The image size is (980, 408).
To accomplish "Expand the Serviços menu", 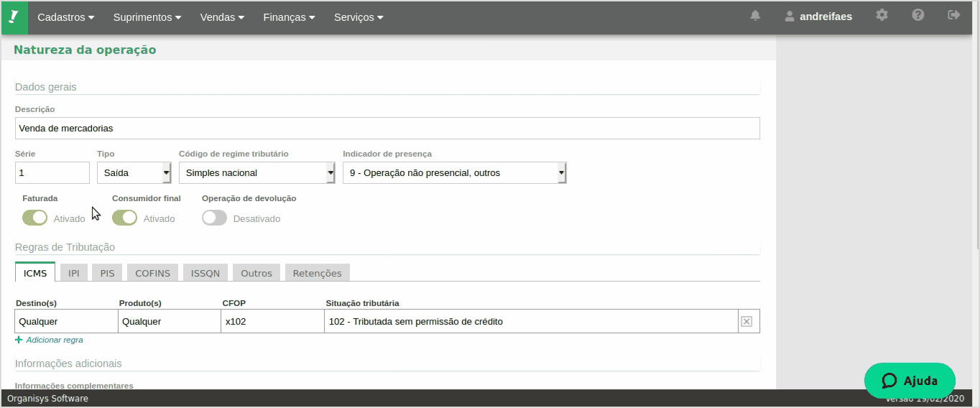I will [359, 17].
